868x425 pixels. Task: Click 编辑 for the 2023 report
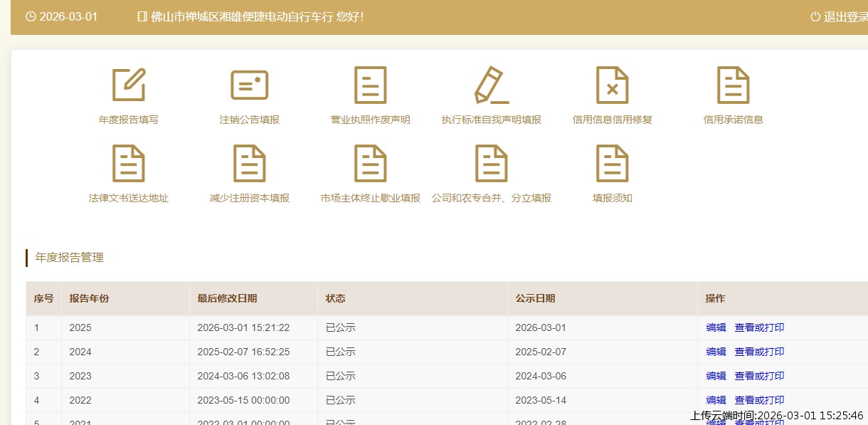coord(716,376)
